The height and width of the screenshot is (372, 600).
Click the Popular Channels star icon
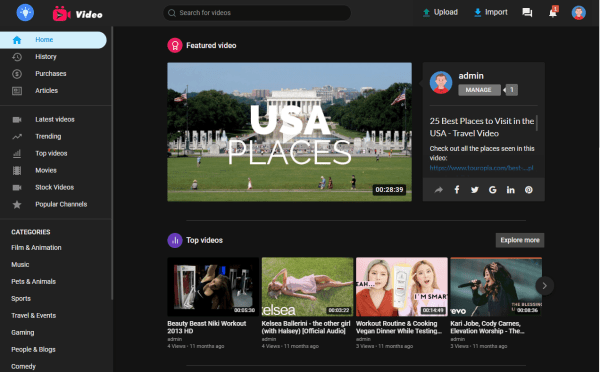coord(17,205)
